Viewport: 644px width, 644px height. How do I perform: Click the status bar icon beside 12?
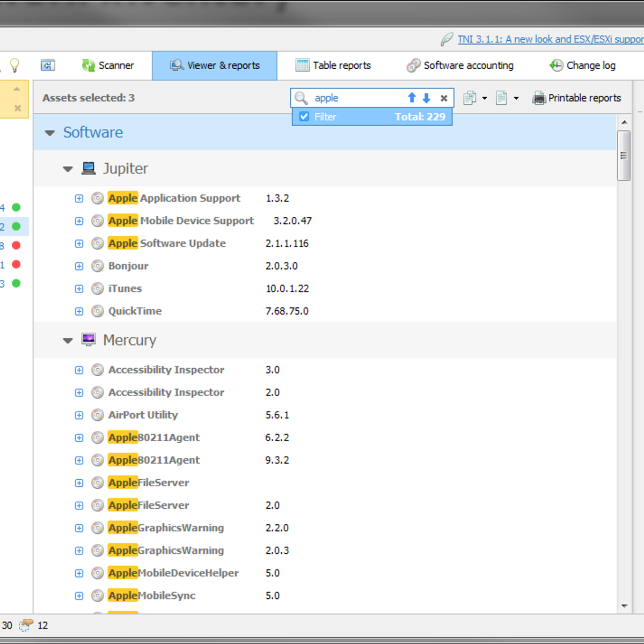point(26,625)
